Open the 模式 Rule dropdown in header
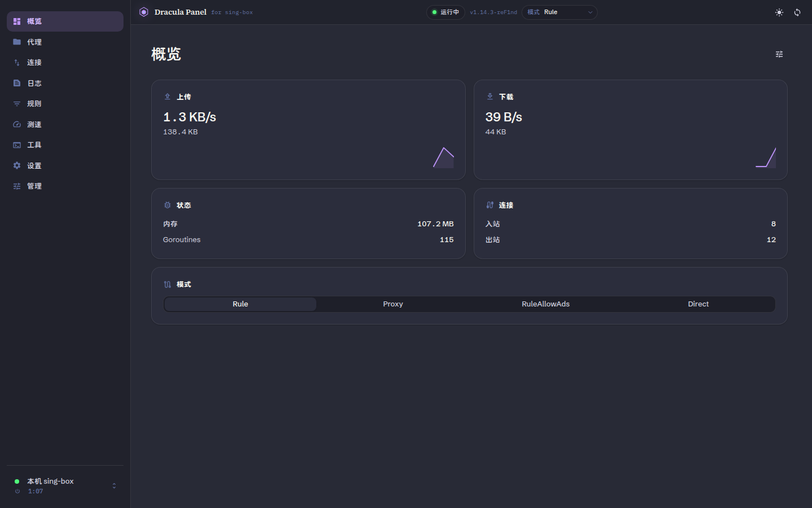 click(x=559, y=12)
